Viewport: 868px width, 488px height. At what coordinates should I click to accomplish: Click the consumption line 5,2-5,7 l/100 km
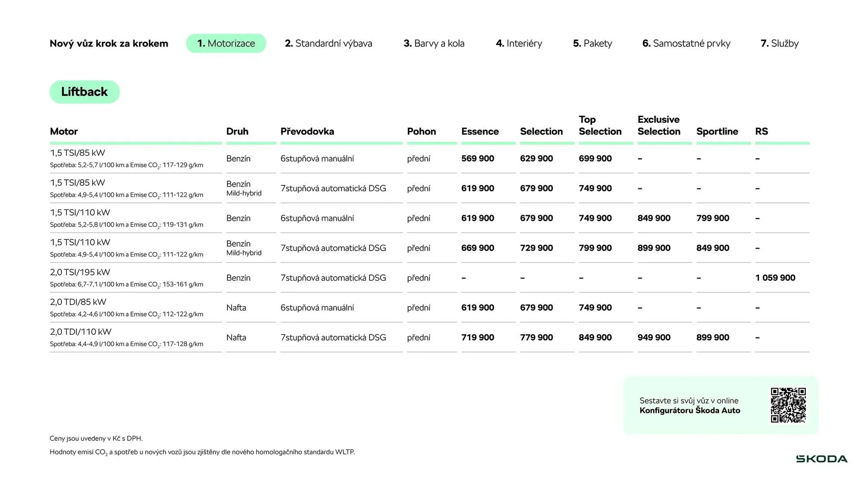(127, 165)
